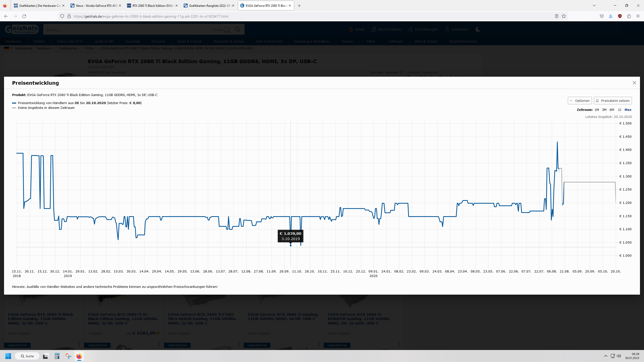Open the Optionen dropdown
The image size is (644, 362).
point(580,101)
